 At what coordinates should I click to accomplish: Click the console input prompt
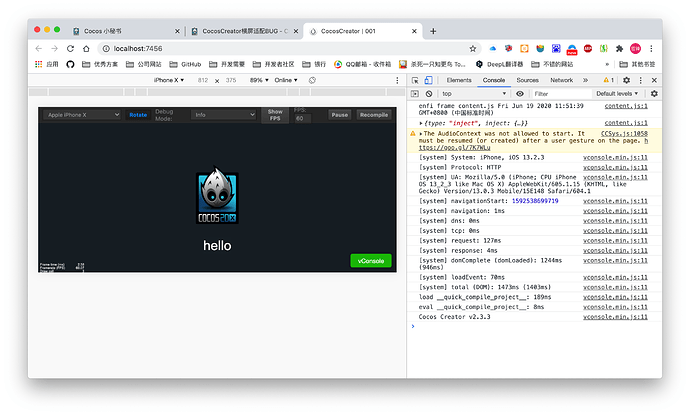(535, 327)
